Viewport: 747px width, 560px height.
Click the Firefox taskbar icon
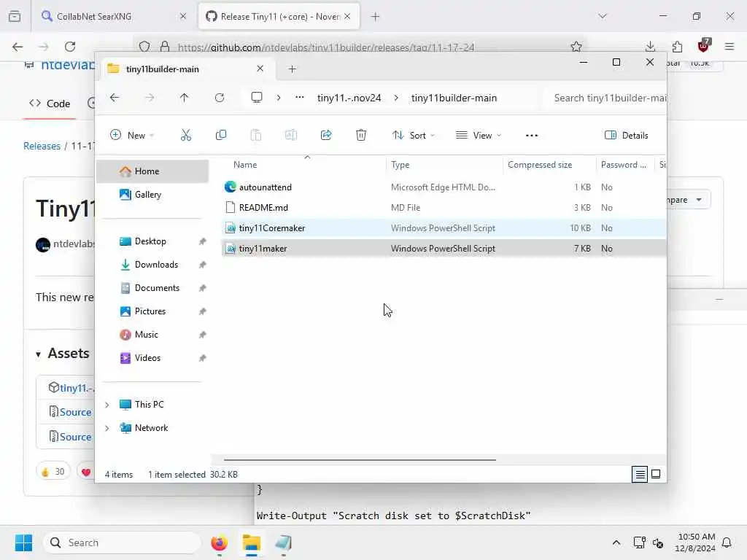point(219,542)
